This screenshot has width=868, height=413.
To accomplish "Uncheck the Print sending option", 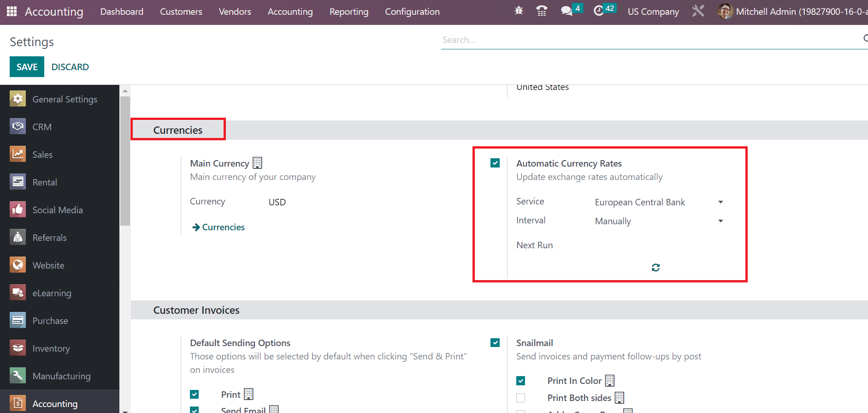I will pyautogui.click(x=195, y=394).
